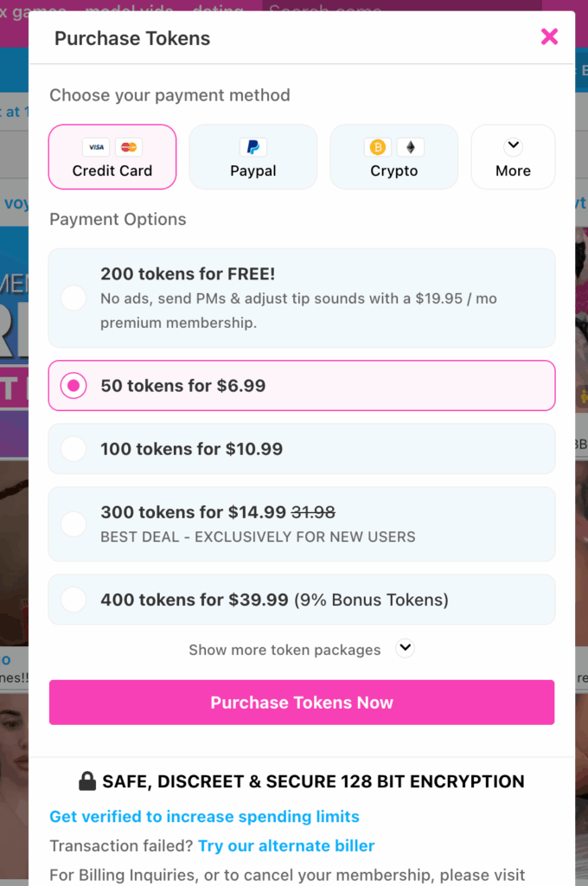588x886 pixels.
Task: Click the PayPal logo icon
Action: (x=253, y=147)
